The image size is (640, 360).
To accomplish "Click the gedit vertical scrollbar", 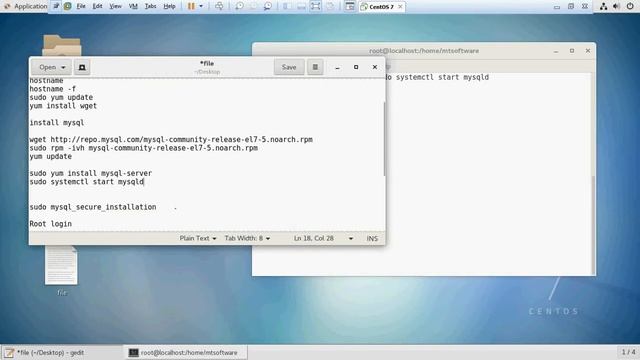I will (x=384, y=139).
